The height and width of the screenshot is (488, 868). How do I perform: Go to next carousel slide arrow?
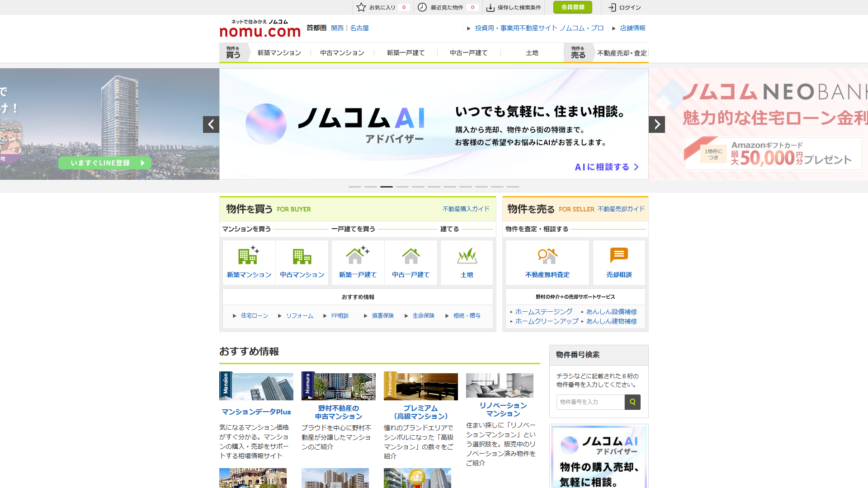[x=657, y=124]
